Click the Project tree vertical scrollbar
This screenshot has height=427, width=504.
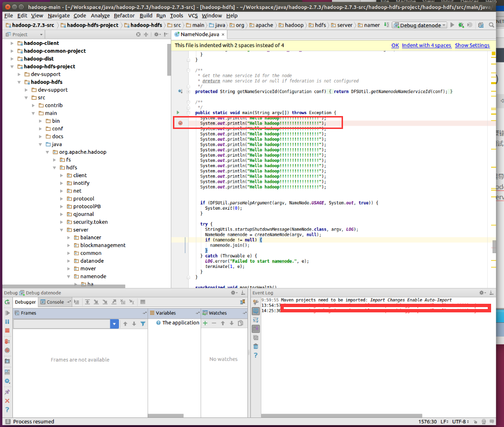[x=169, y=60]
